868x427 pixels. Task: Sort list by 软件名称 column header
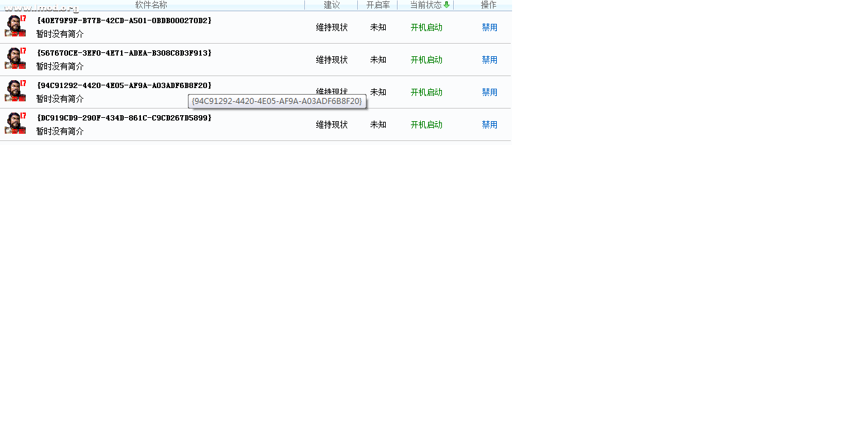pyautogui.click(x=152, y=5)
